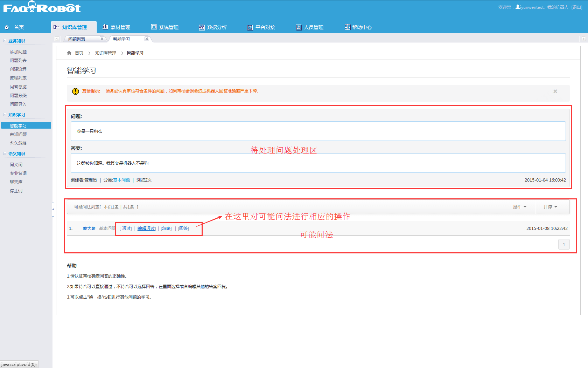Screen dimensions: 588x368
Task: Collapse the 业务知识 section
Action: pos(5,41)
